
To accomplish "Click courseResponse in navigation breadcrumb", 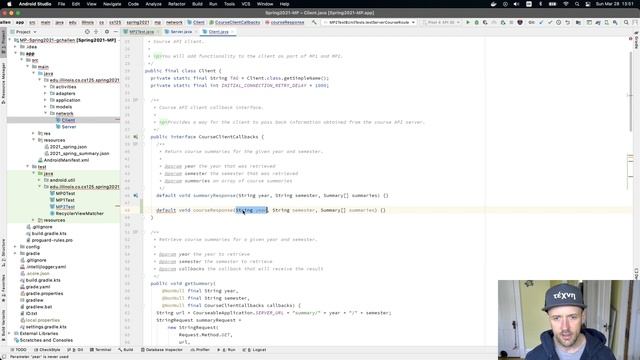I will click(287, 22).
